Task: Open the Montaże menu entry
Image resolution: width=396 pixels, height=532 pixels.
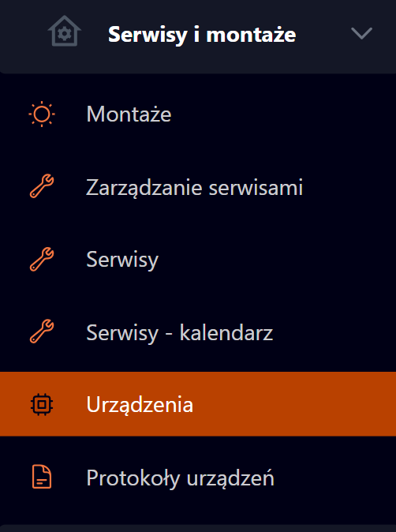Action: point(129,114)
